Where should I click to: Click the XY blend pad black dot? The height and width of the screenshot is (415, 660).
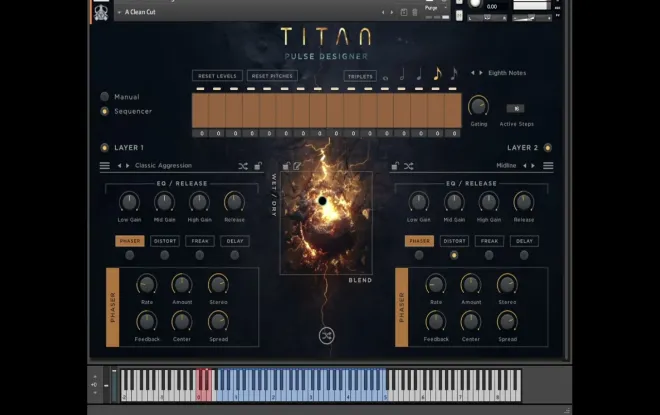click(x=322, y=201)
